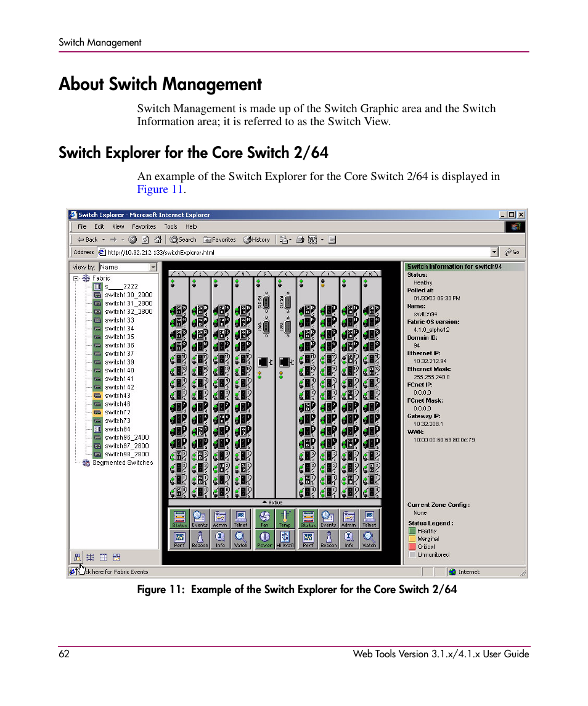Viewport: 588px width, 706px height.
Task: Select switch94 in the fabric tree
Action: point(118,429)
